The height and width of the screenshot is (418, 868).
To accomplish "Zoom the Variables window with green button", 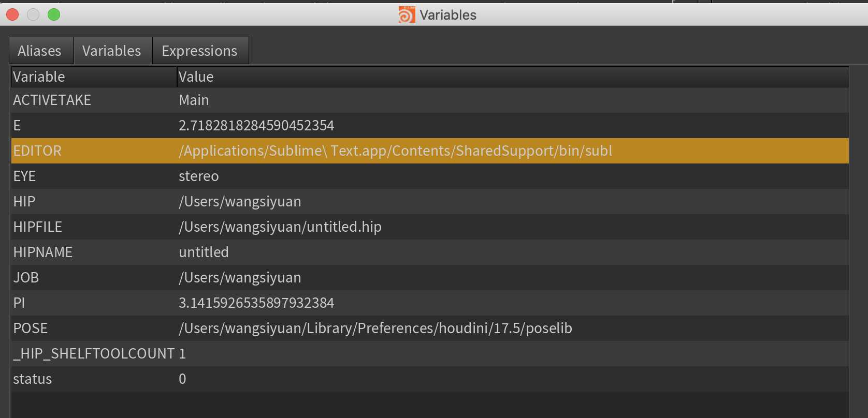I will [x=54, y=14].
